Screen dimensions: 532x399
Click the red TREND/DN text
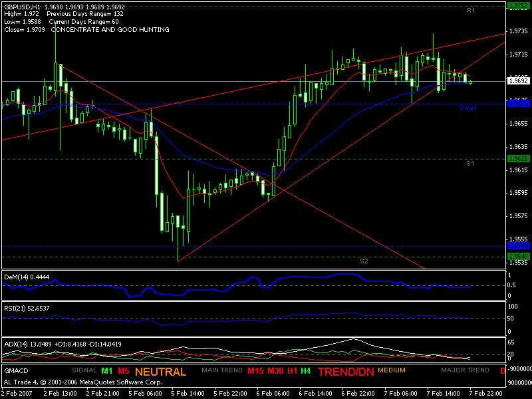(346, 372)
